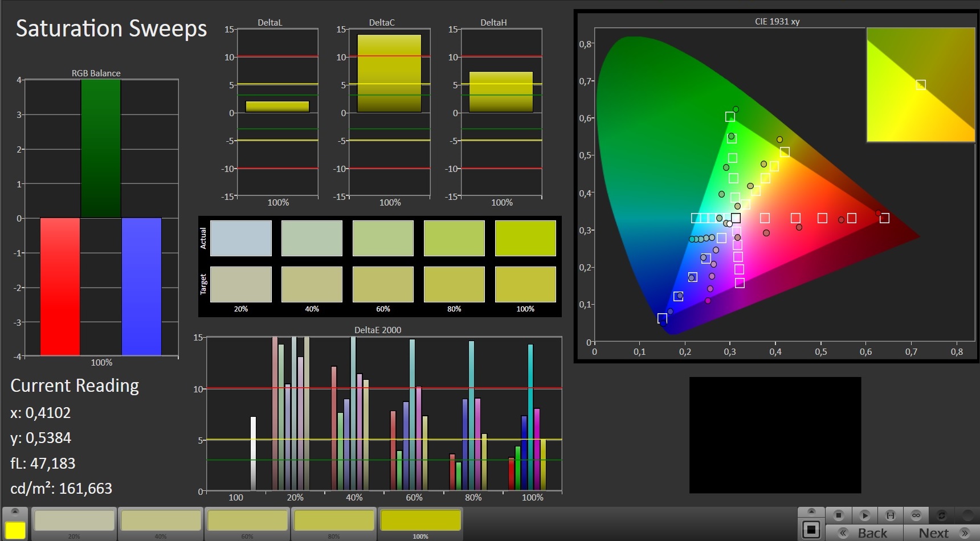Select the yellow color selector swatch
The height and width of the screenshot is (541, 980).
coord(15,530)
